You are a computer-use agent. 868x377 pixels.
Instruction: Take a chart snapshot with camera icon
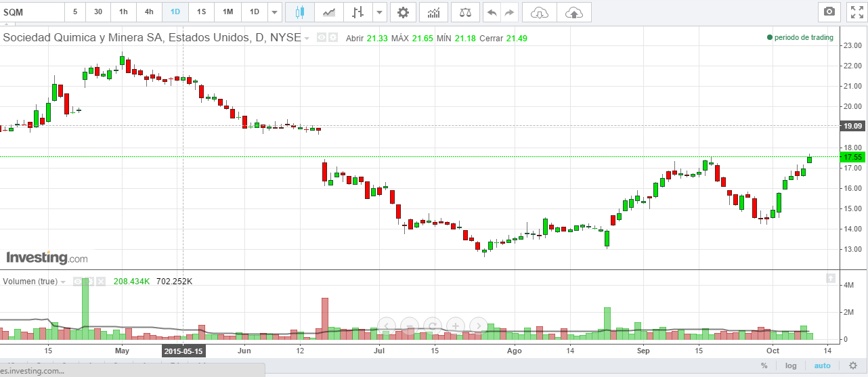829,12
